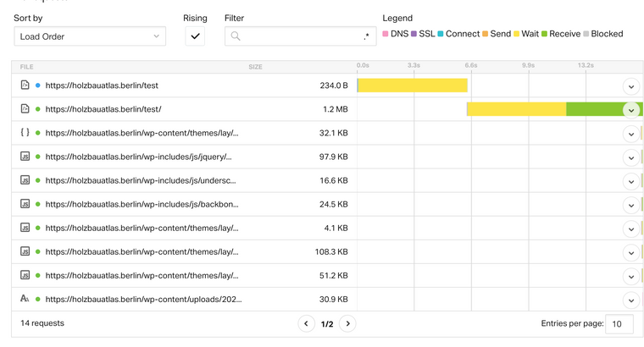Click the JSON braces icon in third row
Viewport: 644px width, 347px height.
click(x=25, y=133)
